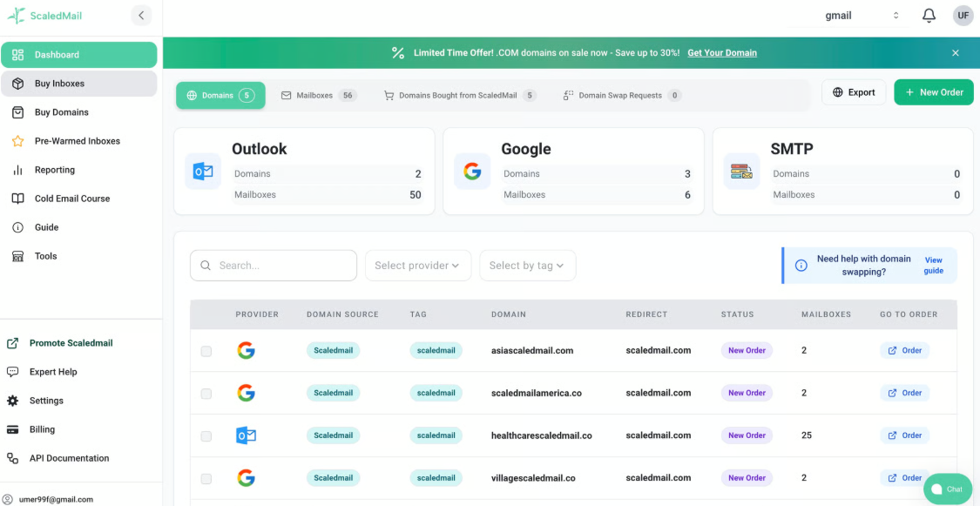980x506 pixels.
Task: Click the domain text scaledmailamerica.co
Action: click(537, 393)
